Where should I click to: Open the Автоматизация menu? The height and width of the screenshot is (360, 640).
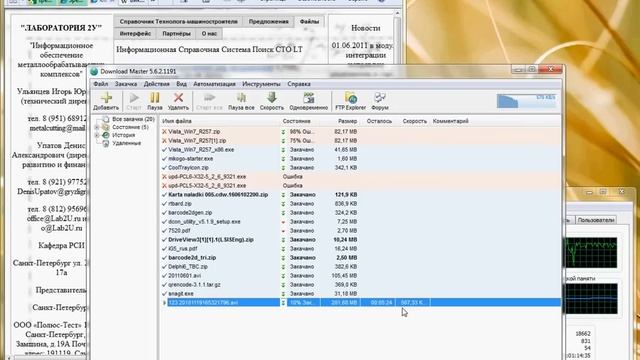[x=214, y=84]
